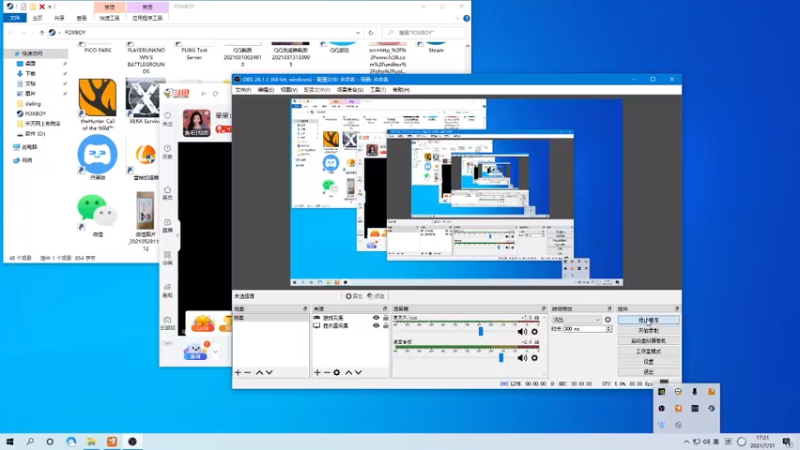Move source down in Sources panel

point(359,372)
